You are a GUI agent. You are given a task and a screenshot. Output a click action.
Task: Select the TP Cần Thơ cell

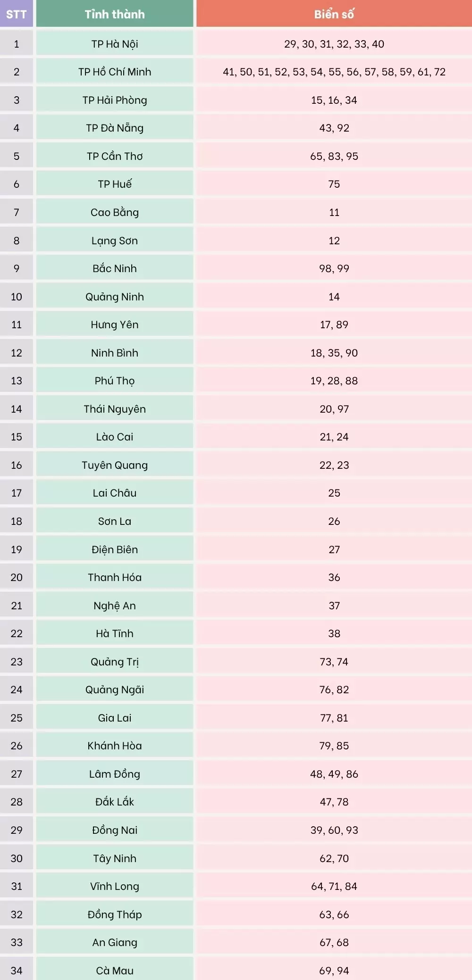[115, 156]
